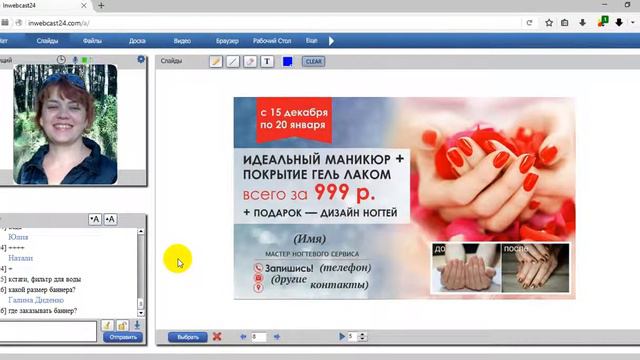Send the message with the Отправить button
This screenshot has width=640, height=360.
[x=123, y=337]
